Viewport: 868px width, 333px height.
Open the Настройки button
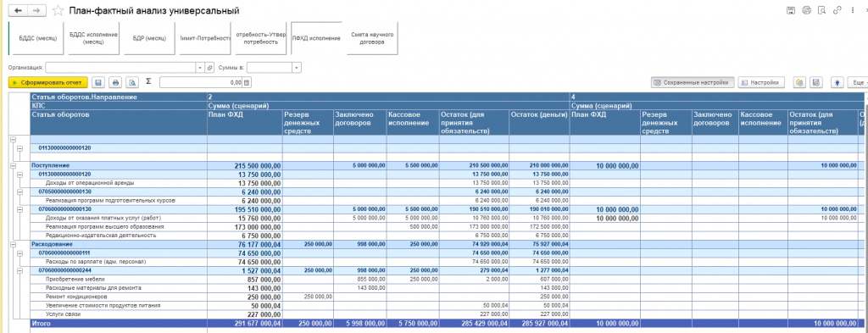click(761, 82)
